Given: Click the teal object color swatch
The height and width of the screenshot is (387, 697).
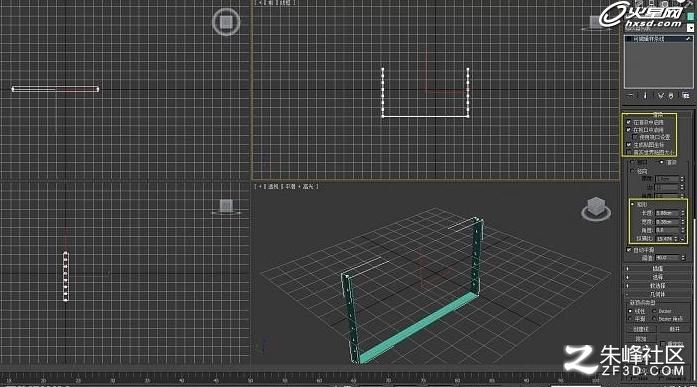Looking at the screenshot, I should tap(690, 16).
